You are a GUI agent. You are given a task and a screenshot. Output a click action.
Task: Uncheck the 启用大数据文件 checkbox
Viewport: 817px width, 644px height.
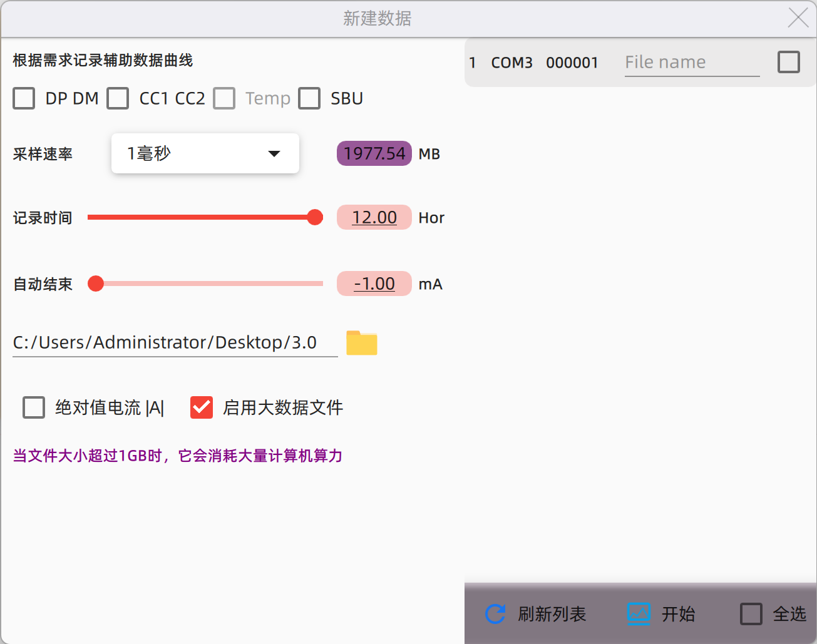click(202, 407)
